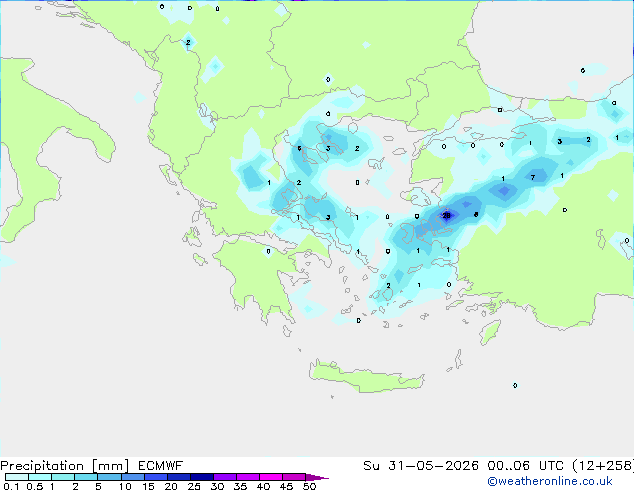Viewport: 634px width, 490px height.
Task: Click the '28' precipitation value on the map
Action: pyautogui.click(x=446, y=215)
